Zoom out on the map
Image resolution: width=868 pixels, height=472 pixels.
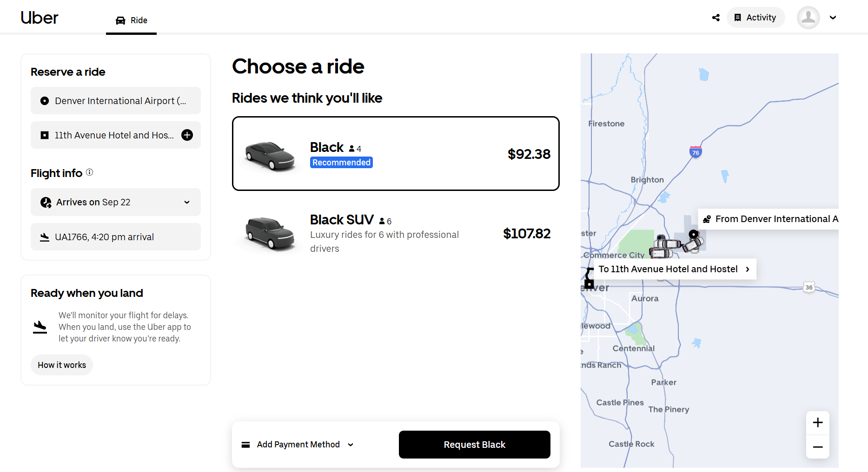point(818,447)
